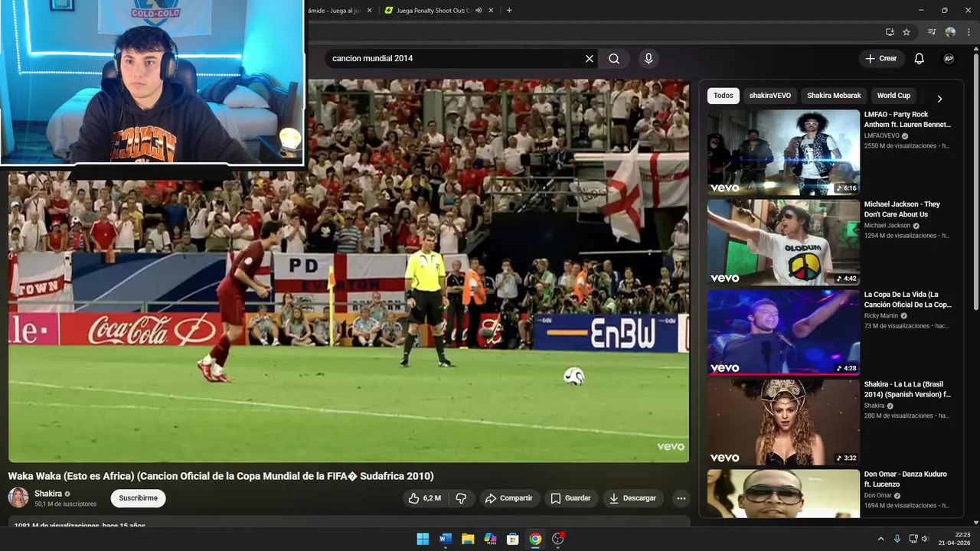This screenshot has width=980, height=551.
Task: Open Microsoft Store from the taskbar
Action: tap(513, 539)
